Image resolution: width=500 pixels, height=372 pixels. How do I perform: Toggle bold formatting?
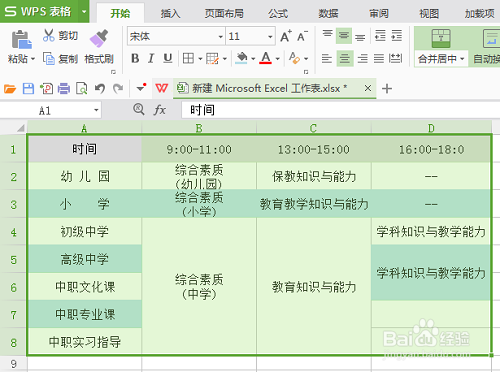point(135,59)
